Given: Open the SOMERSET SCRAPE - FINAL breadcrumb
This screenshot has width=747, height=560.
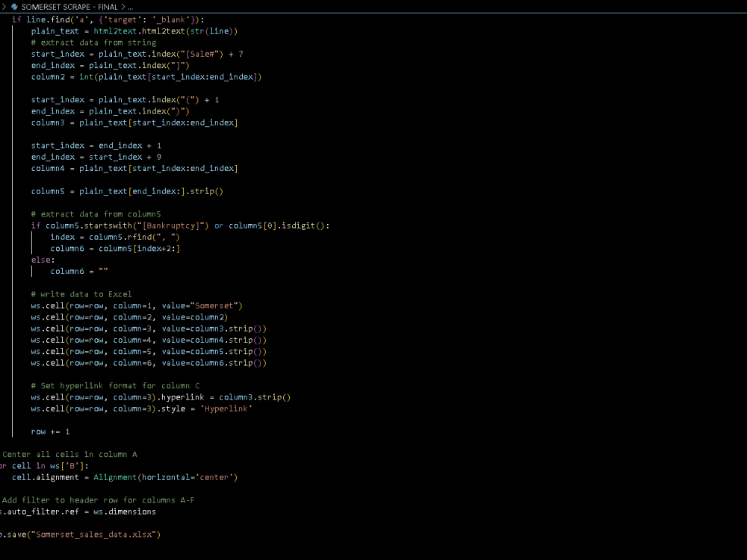Looking at the screenshot, I should pos(69,7).
